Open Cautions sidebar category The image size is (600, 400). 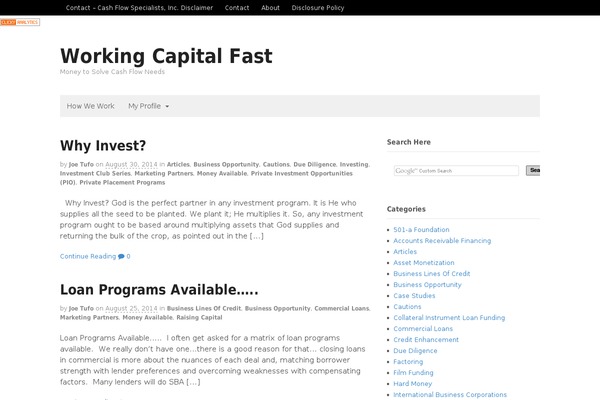pyautogui.click(x=407, y=307)
